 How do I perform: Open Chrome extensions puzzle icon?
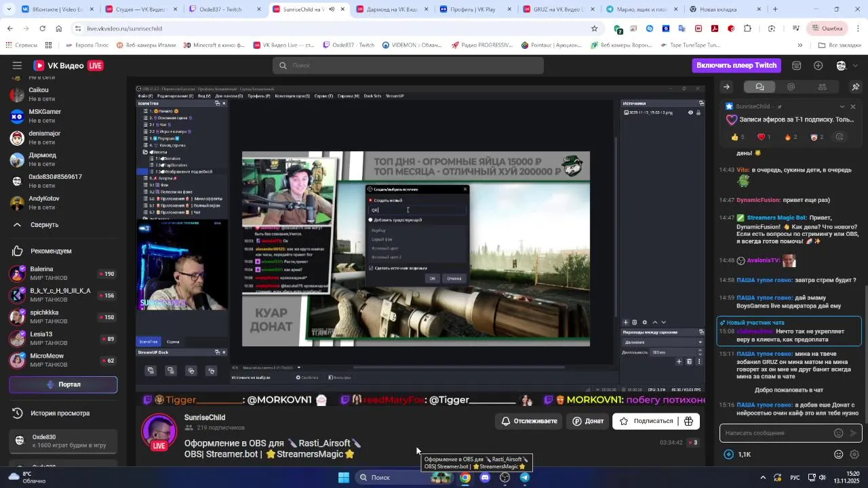747,28
